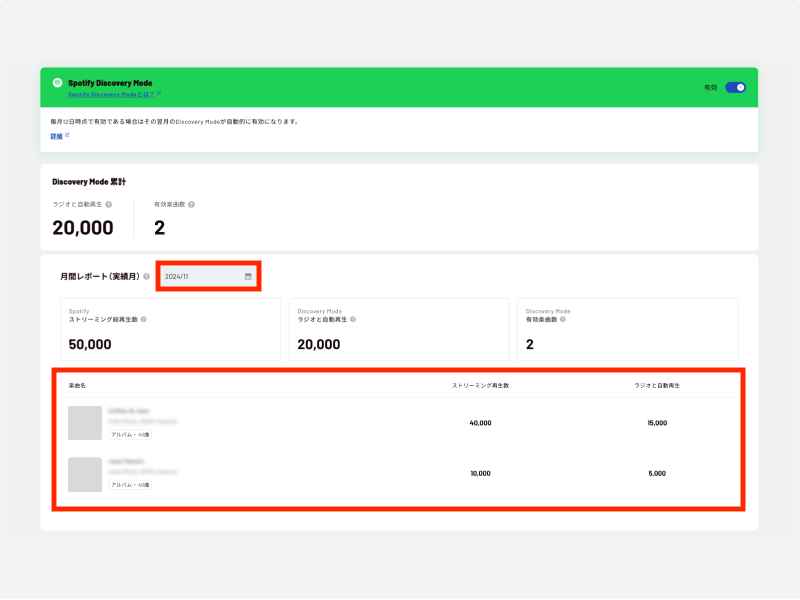Click the external-link icon beside 'Spotify Discovery Modeとは？'

pos(159,93)
